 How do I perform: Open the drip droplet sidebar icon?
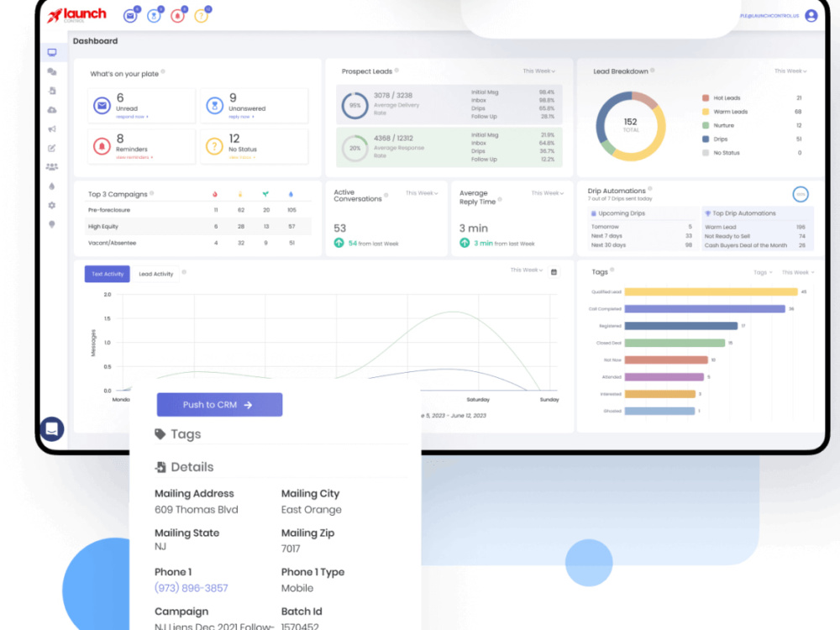52,186
